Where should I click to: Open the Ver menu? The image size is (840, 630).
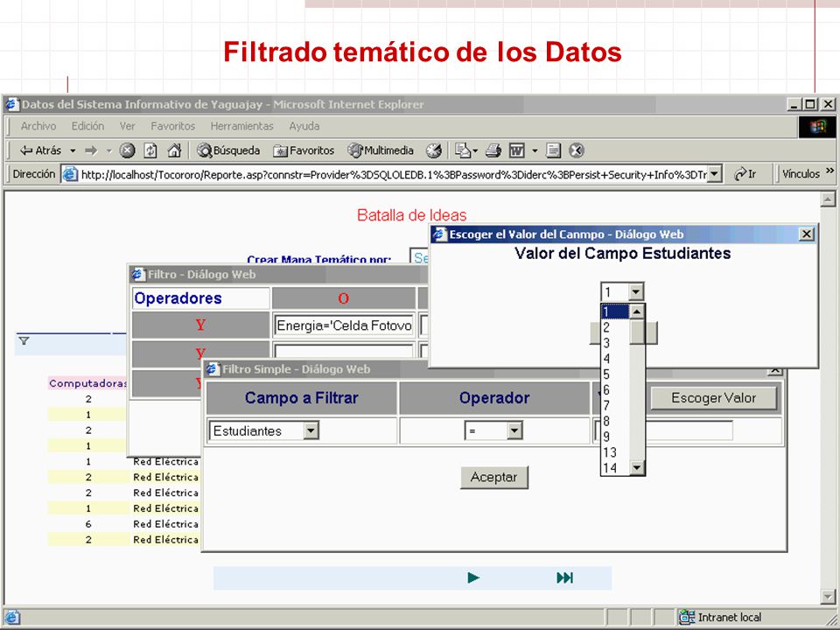pyautogui.click(x=127, y=126)
